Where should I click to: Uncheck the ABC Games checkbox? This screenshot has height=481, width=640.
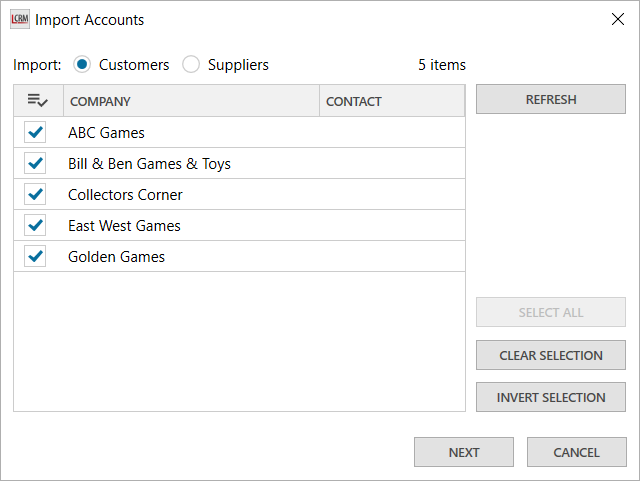coord(36,132)
